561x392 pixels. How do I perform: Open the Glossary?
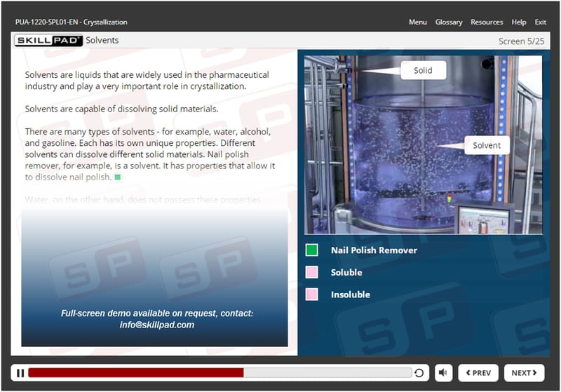point(448,22)
